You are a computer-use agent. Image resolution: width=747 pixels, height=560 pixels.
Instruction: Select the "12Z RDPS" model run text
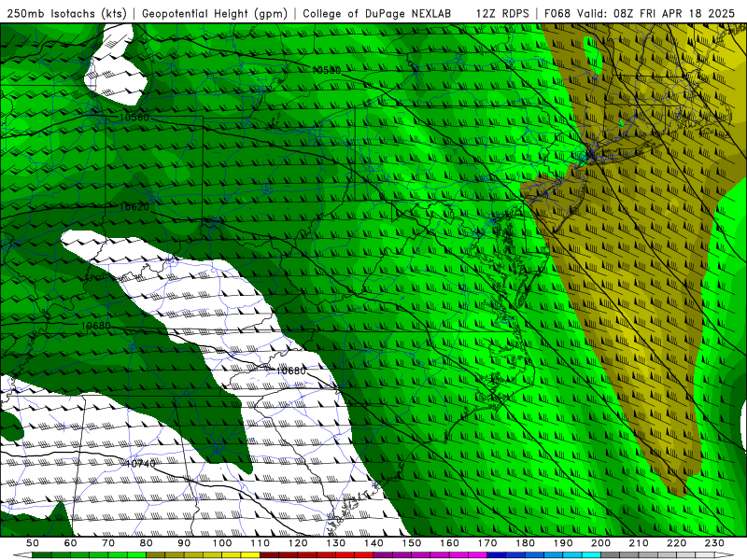pos(502,13)
